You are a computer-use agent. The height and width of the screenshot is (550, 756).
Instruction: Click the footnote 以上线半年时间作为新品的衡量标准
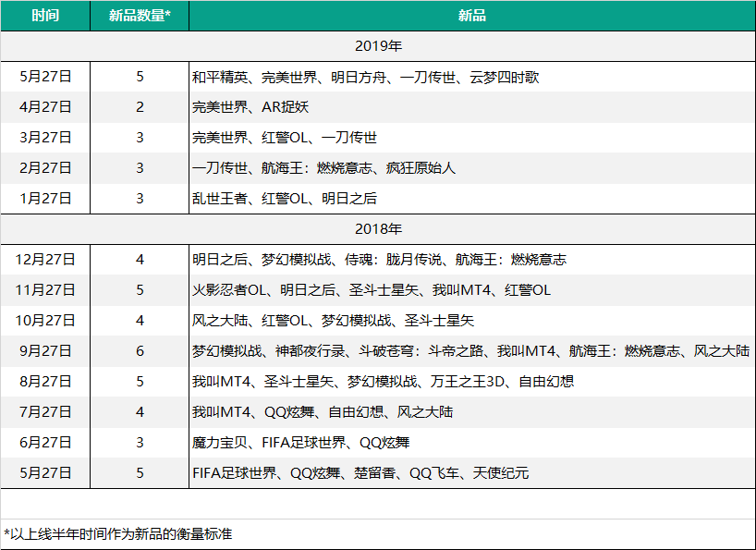pyautogui.click(x=118, y=534)
